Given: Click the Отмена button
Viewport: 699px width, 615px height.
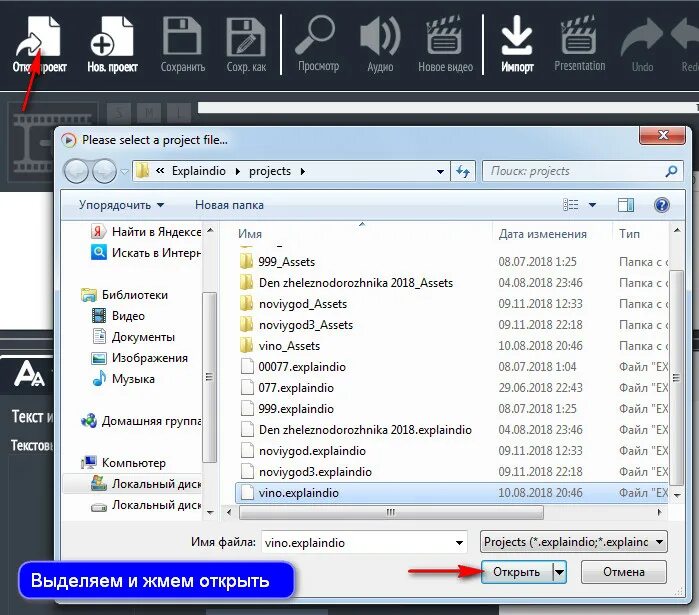Looking at the screenshot, I should [x=624, y=572].
